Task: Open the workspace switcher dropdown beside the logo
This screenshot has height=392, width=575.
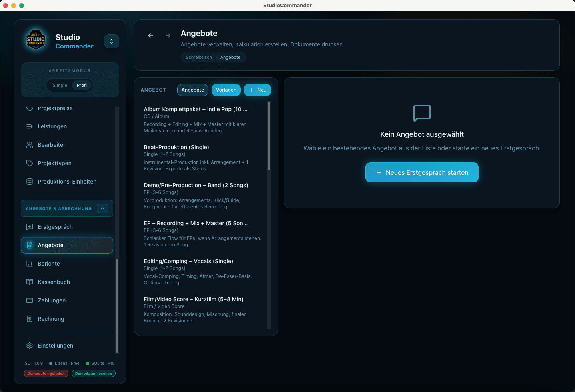Action: point(112,41)
